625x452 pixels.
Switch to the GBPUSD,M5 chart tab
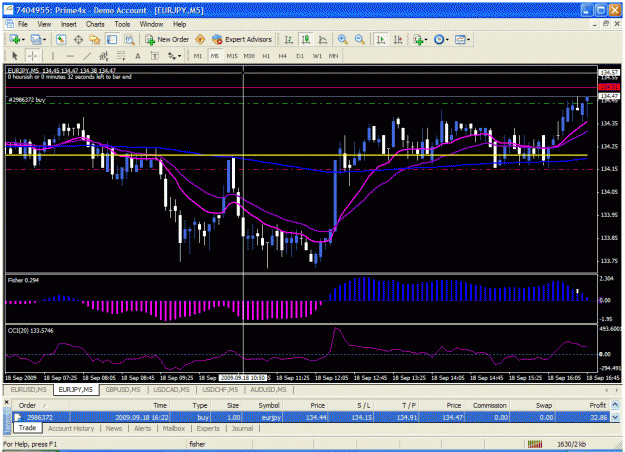pyautogui.click(x=123, y=389)
